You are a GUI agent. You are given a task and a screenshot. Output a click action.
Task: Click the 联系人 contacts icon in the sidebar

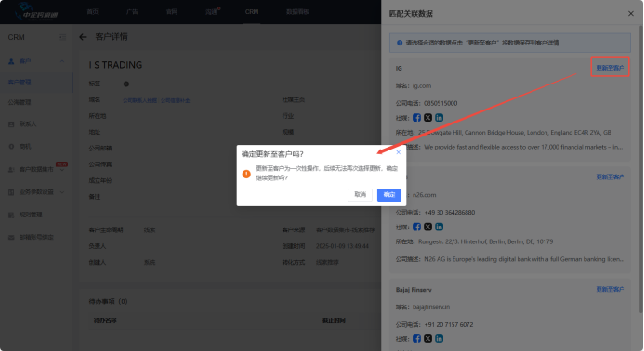11,124
